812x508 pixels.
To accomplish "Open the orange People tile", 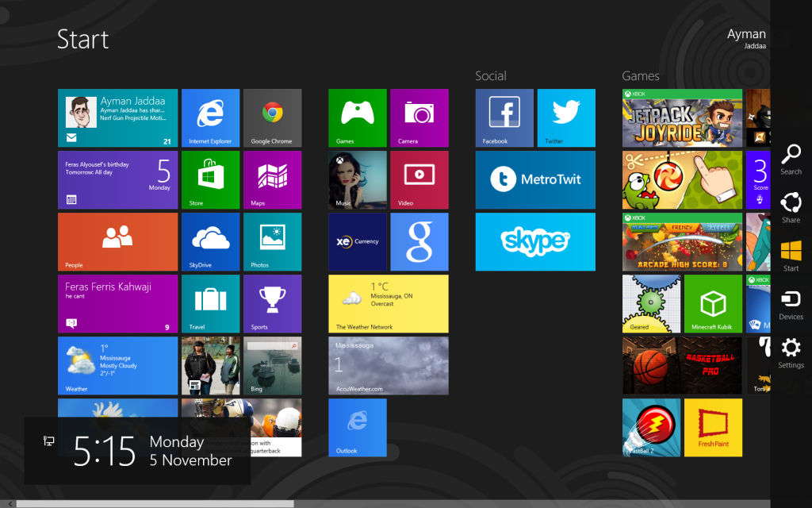I will click(x=117, y=241).
